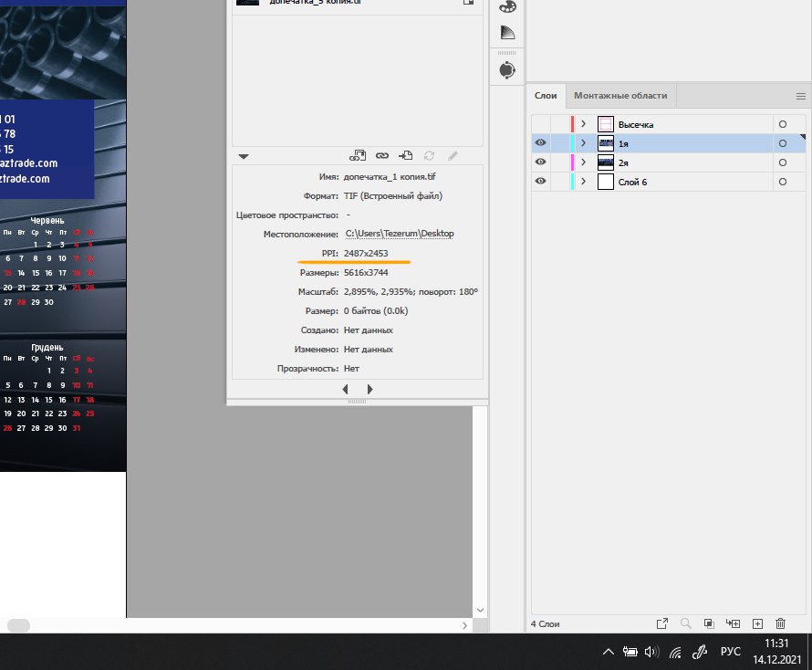The width and height of the screenshot is (812, 670).
Task: Delete the selected layer with trash icon
Action: coord(780,623)
